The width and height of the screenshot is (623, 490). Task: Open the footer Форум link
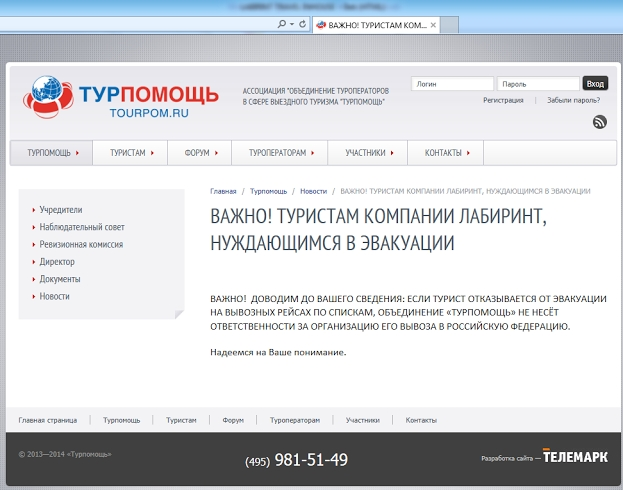233,420
